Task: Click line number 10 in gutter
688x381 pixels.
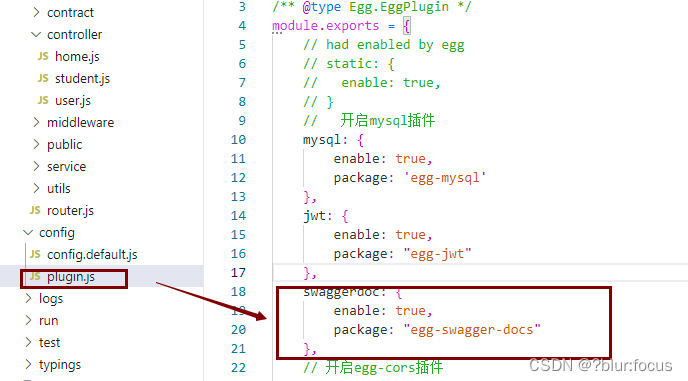Action: click(x=238, y=140)
